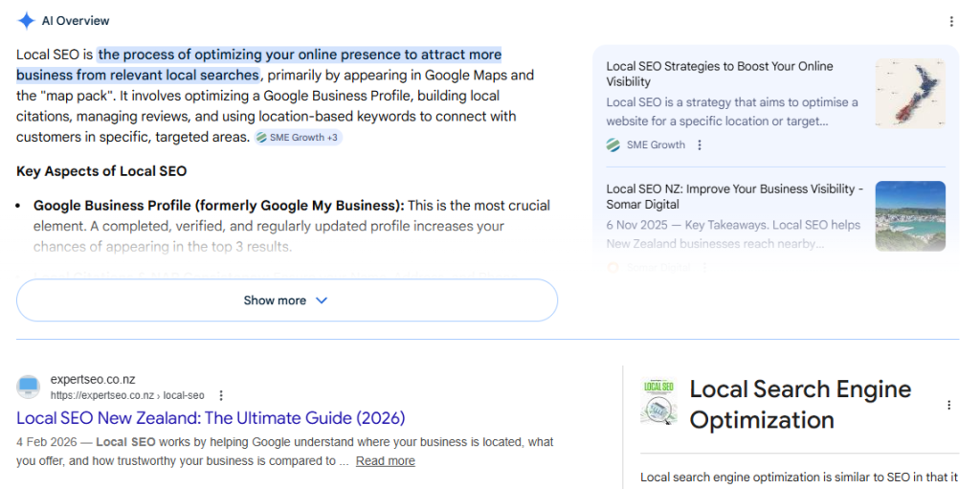Open Local SEO New Zealand: The Ultimate Guide

tap(211, 418)
